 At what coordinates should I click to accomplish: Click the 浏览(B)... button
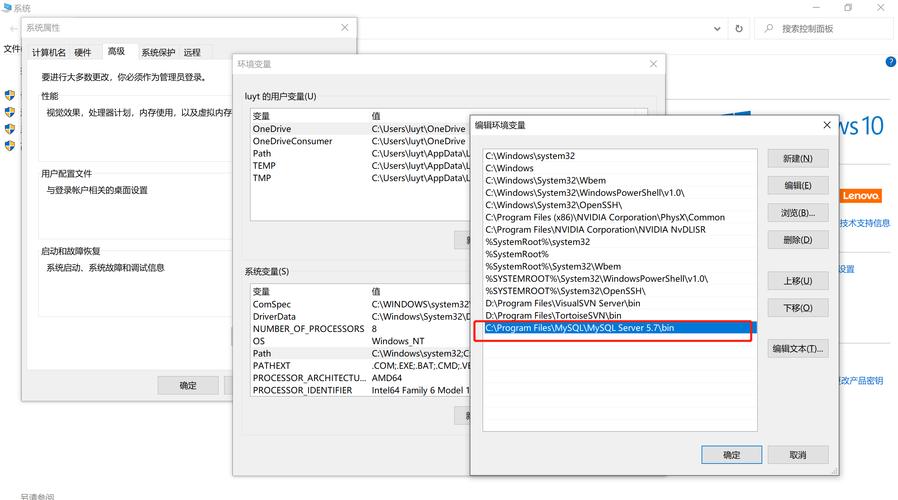798,213
